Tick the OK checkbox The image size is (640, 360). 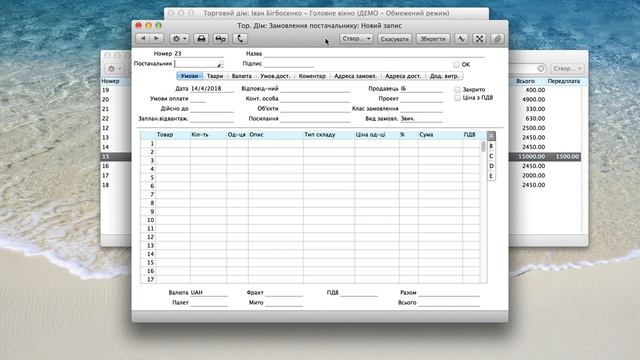[x=456, y=64]
